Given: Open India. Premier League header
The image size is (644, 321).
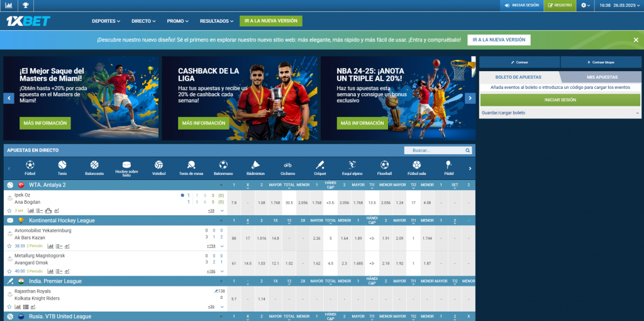Looking at the screenshot, I should tap(55, 281).
